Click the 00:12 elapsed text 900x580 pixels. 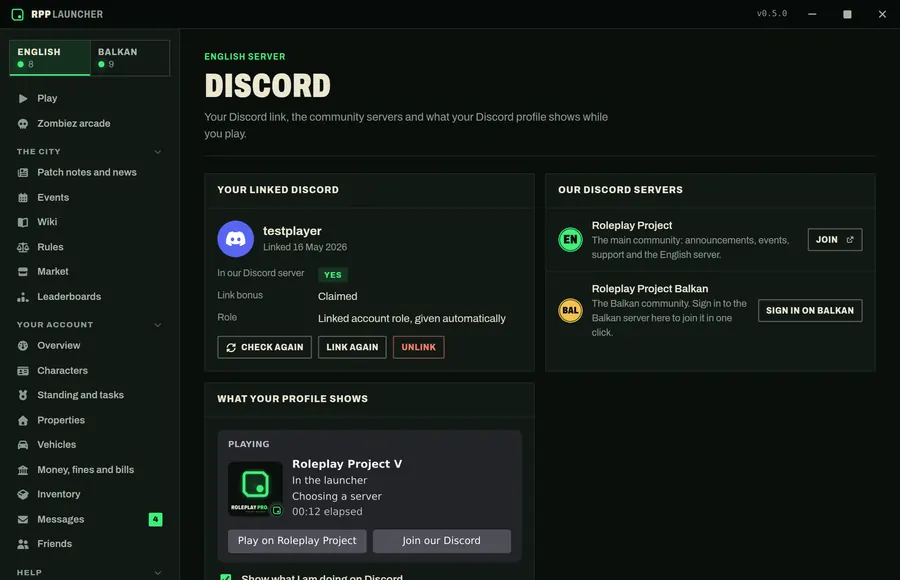pos(327,512)
